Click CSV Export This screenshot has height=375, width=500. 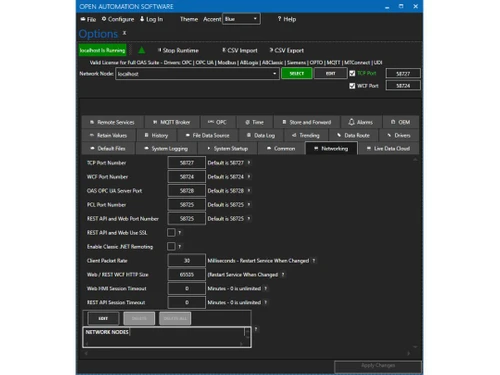point(287,50)
